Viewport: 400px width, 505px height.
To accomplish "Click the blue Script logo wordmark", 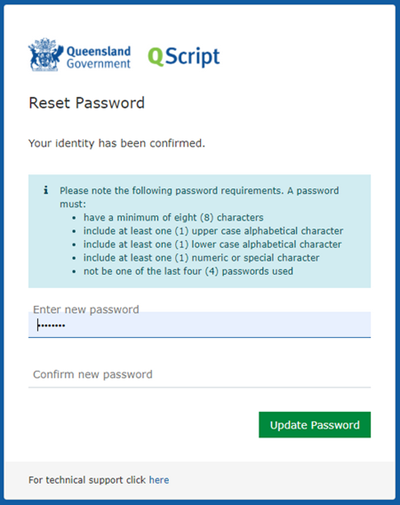I will tap(192, 56).
